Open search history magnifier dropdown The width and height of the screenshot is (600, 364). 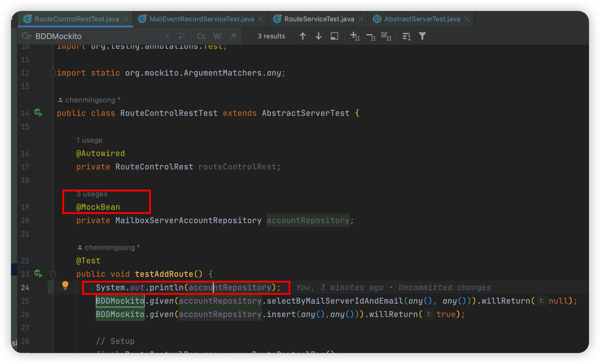(27, 36)
